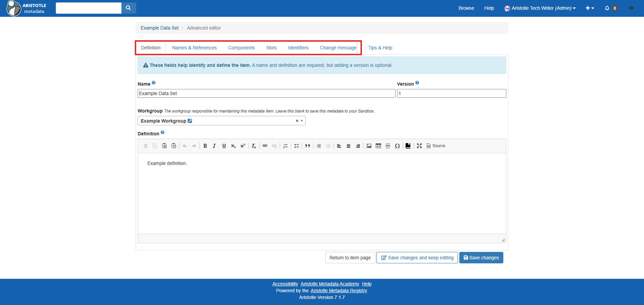Open the plus create-new dropdown
This screenshot has height=305, width=644.
pos(590,8)
